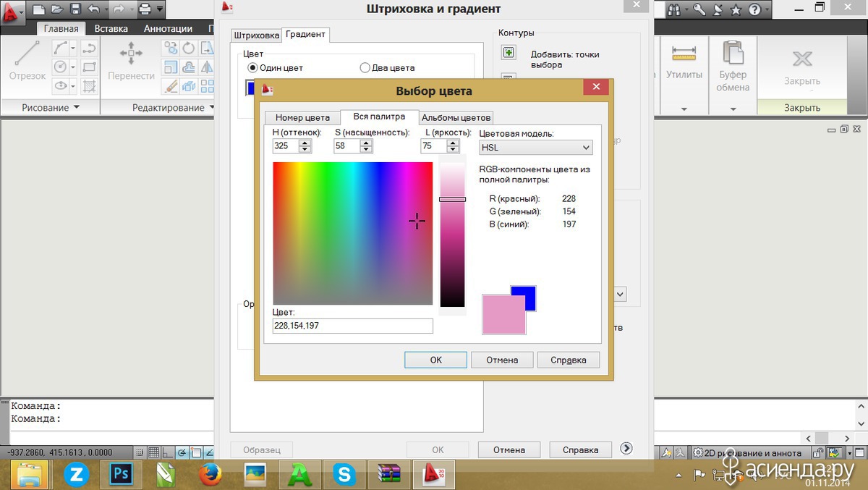Click the Перенести move tool
Viewport: 868px width, 490px height.
(131, 61)
